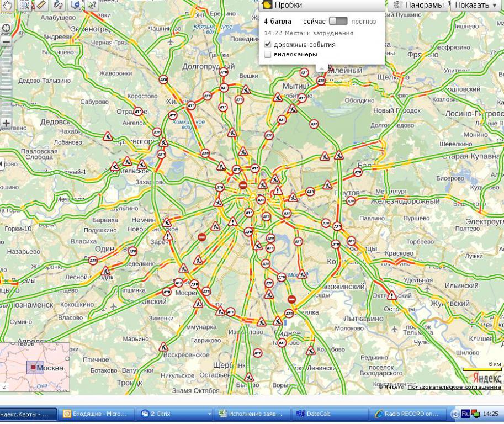Collapse the traffic panel with its arrow
Image resolution: width=504 pixels, height=424 pixels.
click(321, 68)
